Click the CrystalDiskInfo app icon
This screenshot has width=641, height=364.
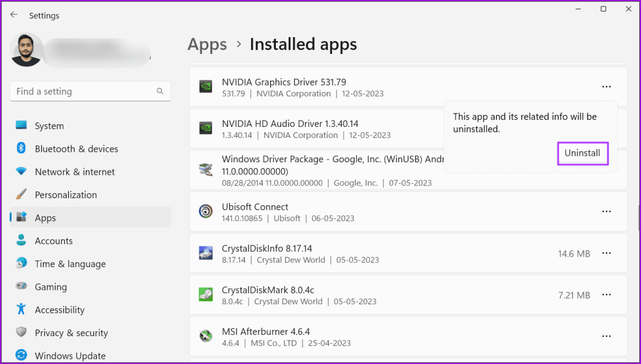pos(205,254)
